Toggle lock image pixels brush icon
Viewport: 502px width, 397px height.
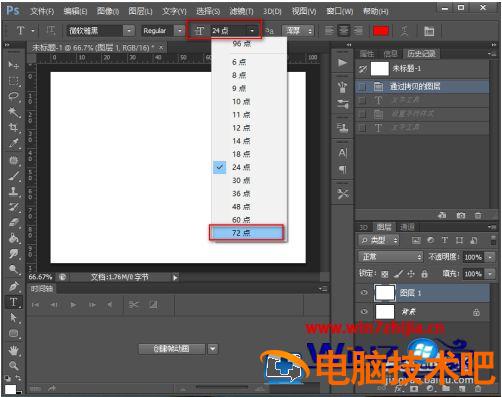pos(398,274)
